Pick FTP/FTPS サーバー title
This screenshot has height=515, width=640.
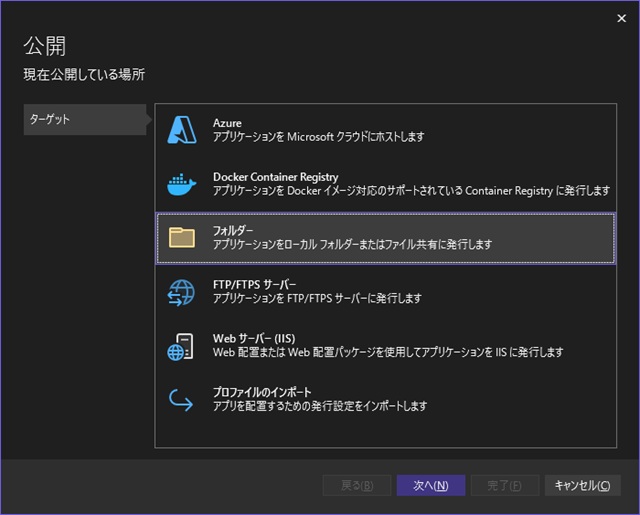click(x=254, y=284)
